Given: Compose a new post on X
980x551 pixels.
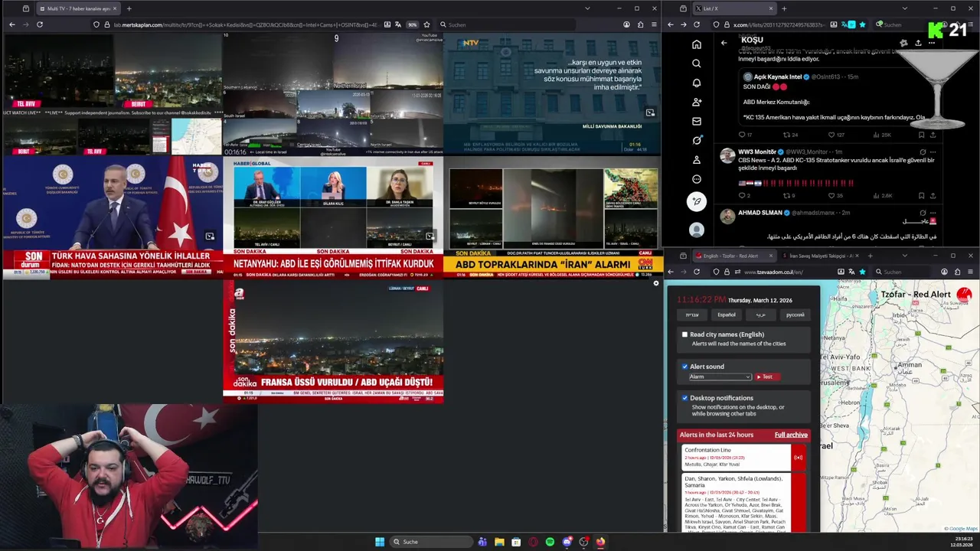Looking at the screenshot, I should [696, 201].
